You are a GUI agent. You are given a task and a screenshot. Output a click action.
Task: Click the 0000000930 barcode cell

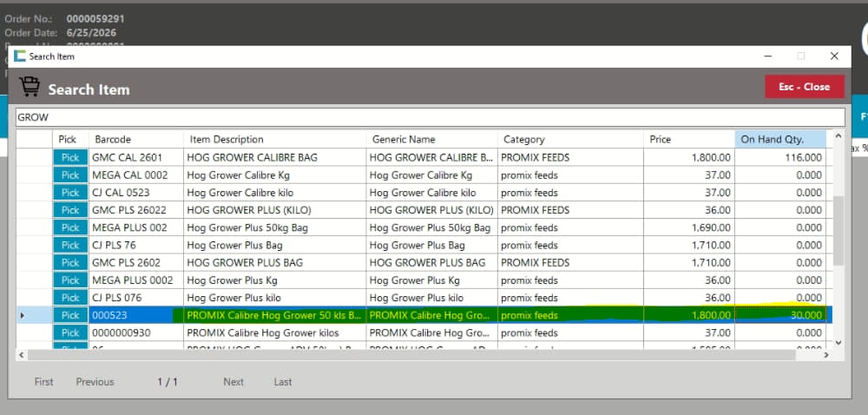click(x=136, y=333)
